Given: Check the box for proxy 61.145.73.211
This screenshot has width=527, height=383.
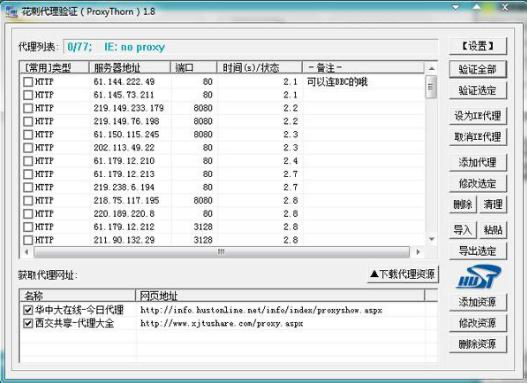Looking at the screenshot, I should pyautogui.click(x=28, y=95).
